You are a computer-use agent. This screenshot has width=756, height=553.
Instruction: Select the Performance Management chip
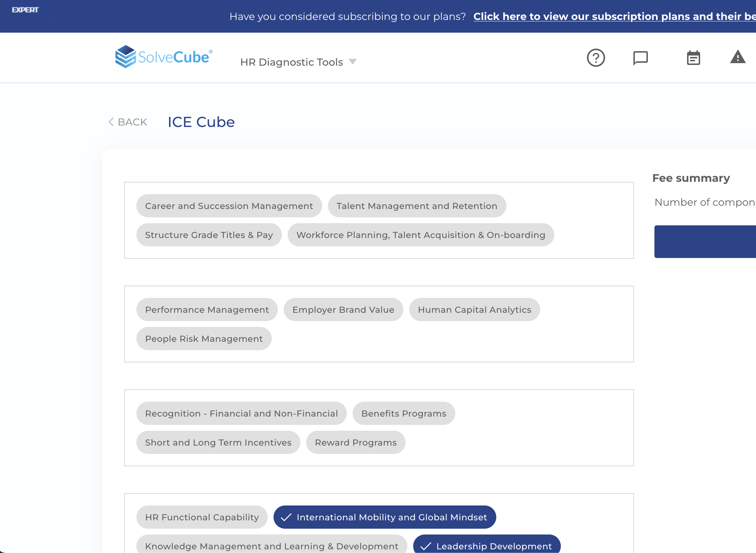pos(207,310)
